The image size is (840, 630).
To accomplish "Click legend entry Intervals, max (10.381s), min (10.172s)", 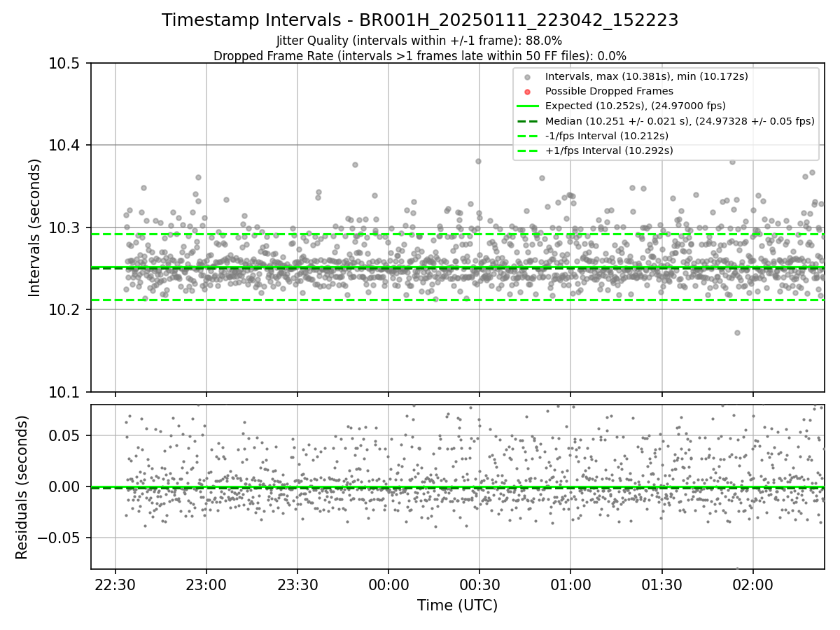I will coord(647,76).
